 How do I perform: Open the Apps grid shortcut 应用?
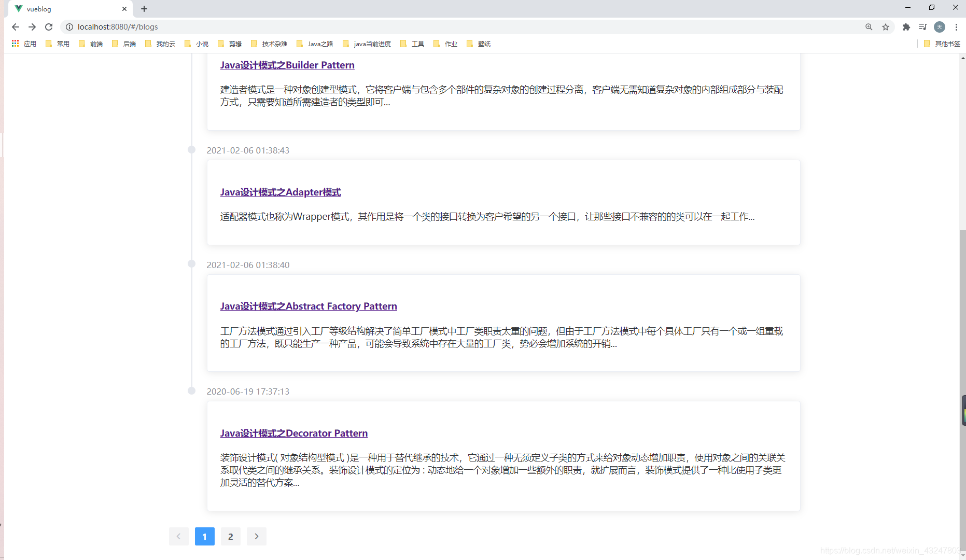pos(24,44)
